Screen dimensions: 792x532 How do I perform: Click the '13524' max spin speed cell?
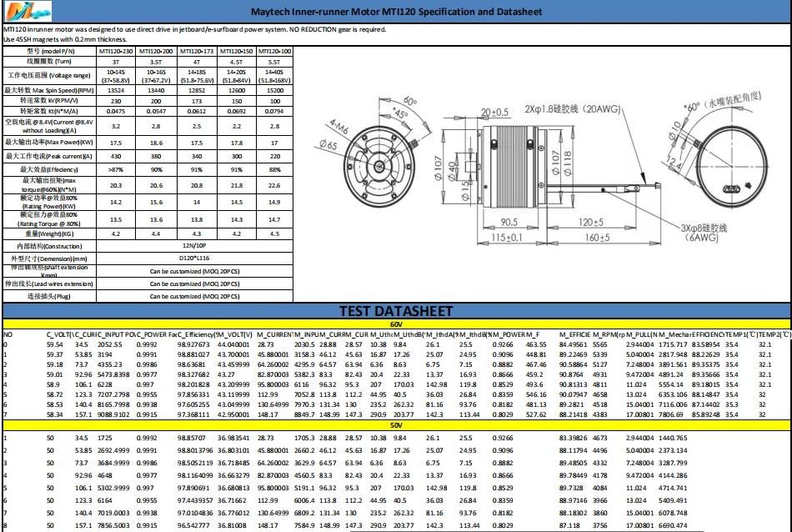click(116, 90)
